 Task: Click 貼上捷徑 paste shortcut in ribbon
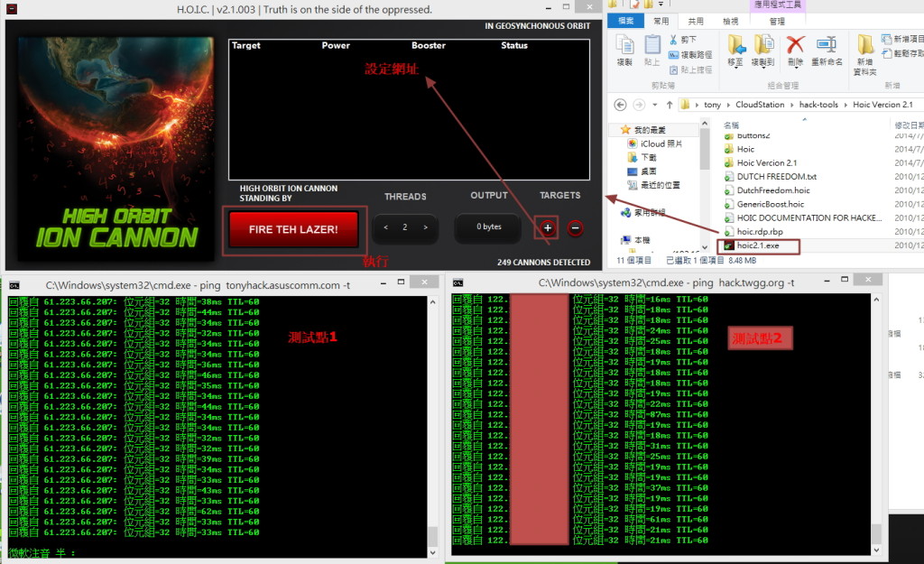coord(690,70)
